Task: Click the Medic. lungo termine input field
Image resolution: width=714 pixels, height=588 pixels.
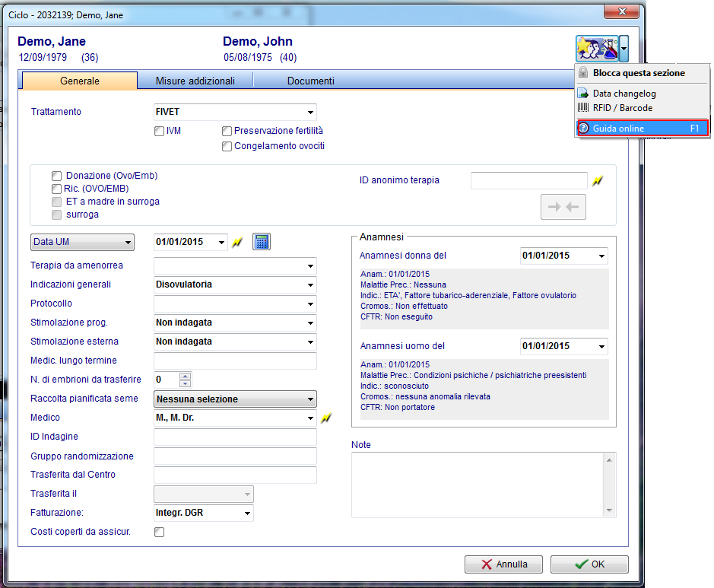Action: point(235,361)
